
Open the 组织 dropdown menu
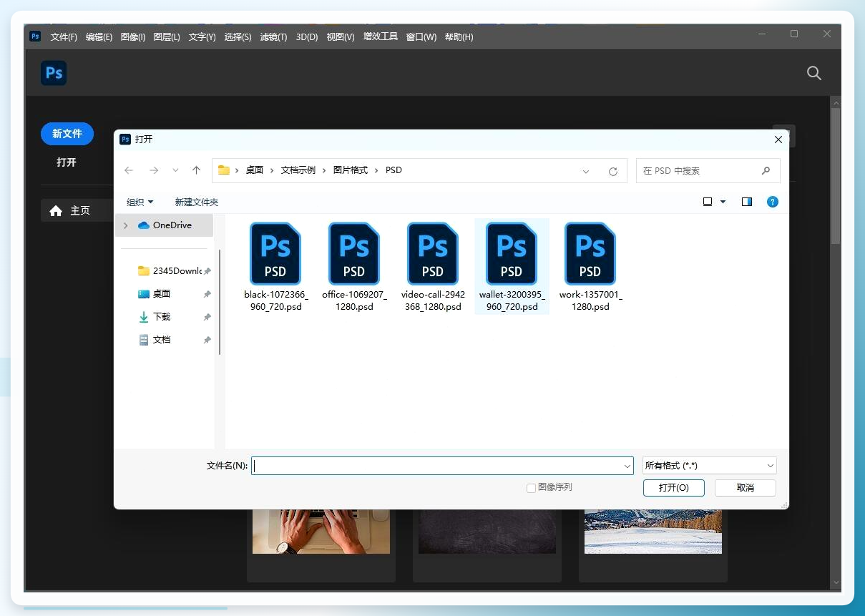[140, 202]
